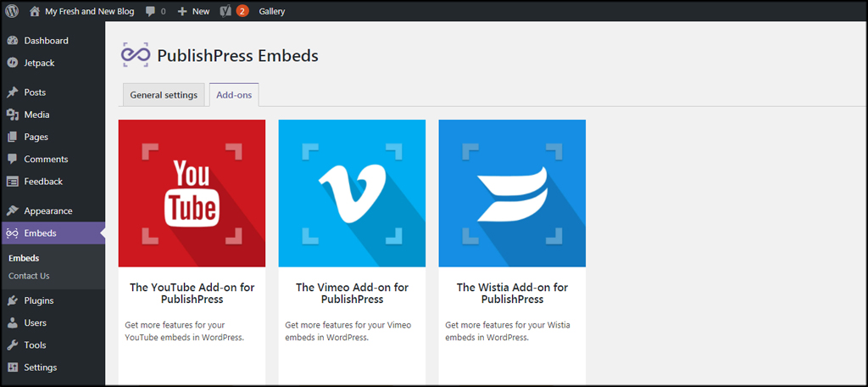Select the Add-ons tab
Viewport: 868px width, 387px height.
click(x=234, y=95)
